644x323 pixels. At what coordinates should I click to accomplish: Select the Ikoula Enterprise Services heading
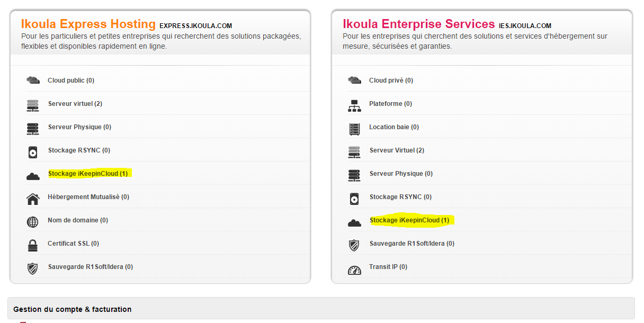coord(418,24)
